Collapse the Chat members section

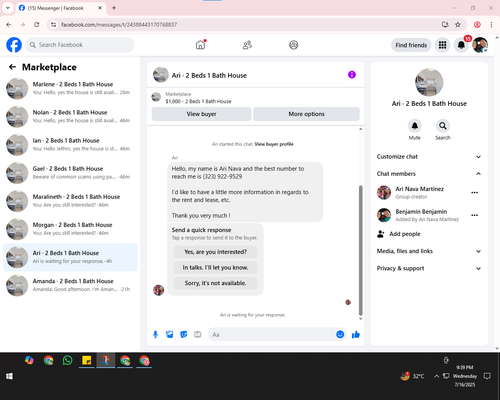point(429,174)
